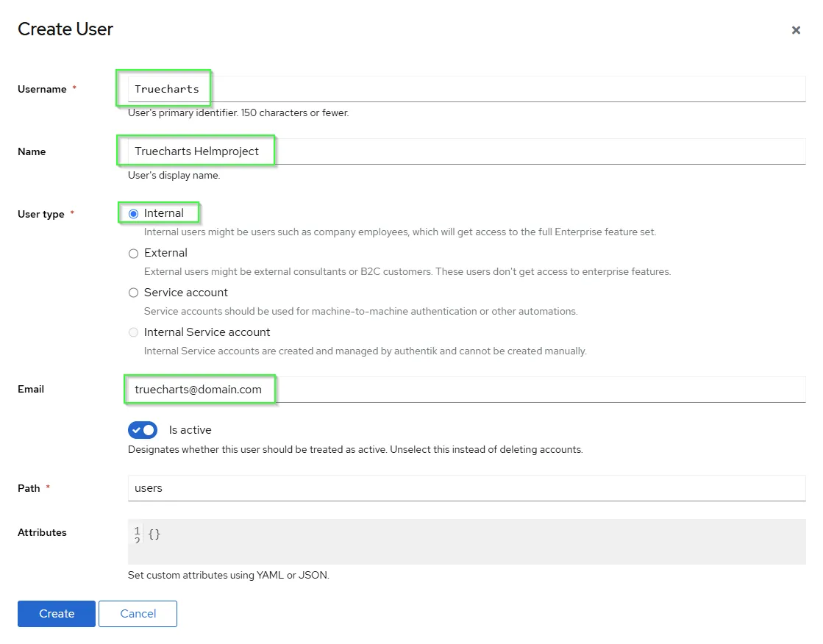Click the Internal Service account radio button
The image size is (823, 644).
tap(133, 332)
